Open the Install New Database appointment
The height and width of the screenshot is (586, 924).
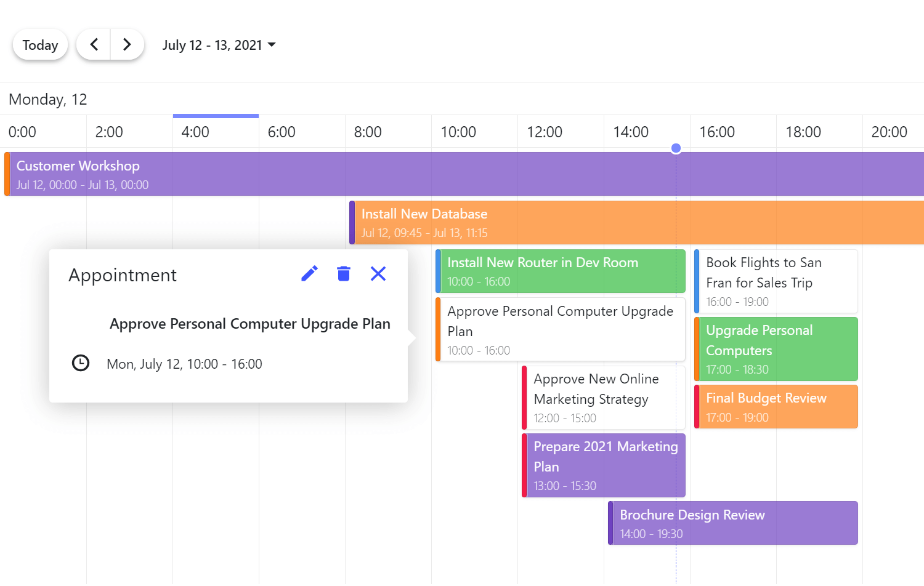click(x=616, y=222)
